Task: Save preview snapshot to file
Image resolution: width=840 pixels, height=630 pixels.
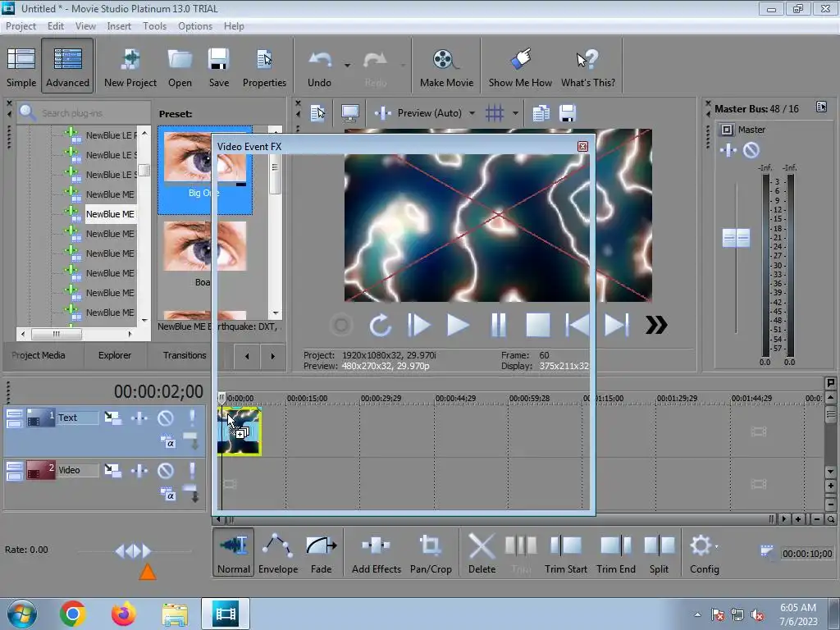Action: (568, 113)
